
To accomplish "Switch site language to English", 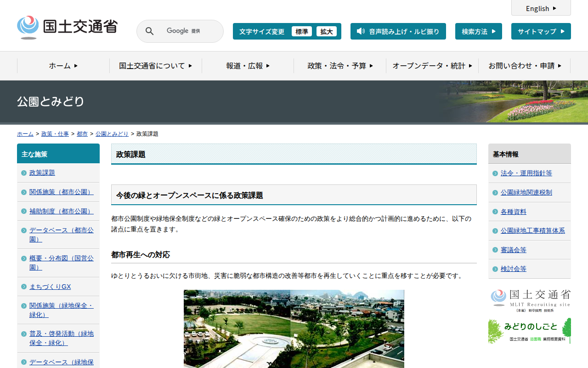I will pyautogui.click(x=541, y=8).
